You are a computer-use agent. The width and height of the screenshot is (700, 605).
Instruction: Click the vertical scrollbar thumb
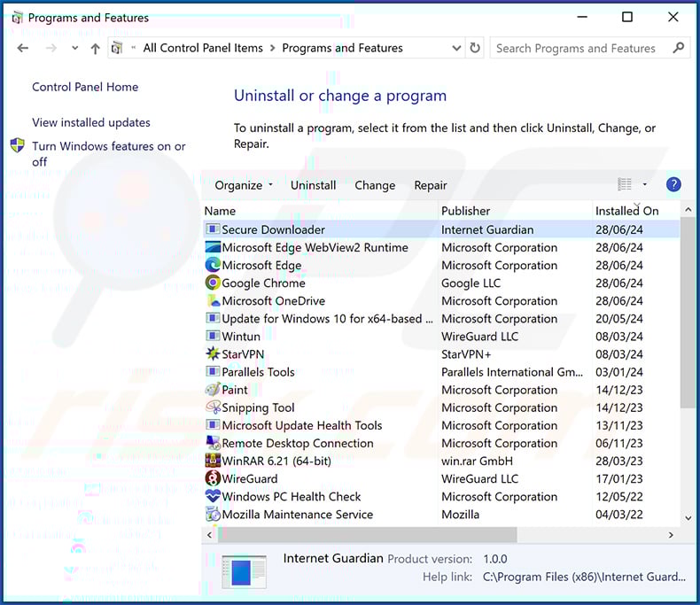click(x=688, y=313)
